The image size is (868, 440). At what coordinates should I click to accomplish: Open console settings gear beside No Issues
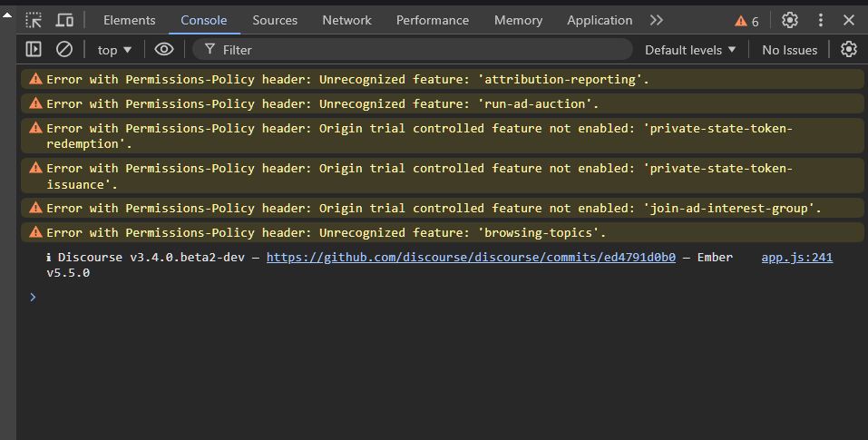tap(849, 49)
